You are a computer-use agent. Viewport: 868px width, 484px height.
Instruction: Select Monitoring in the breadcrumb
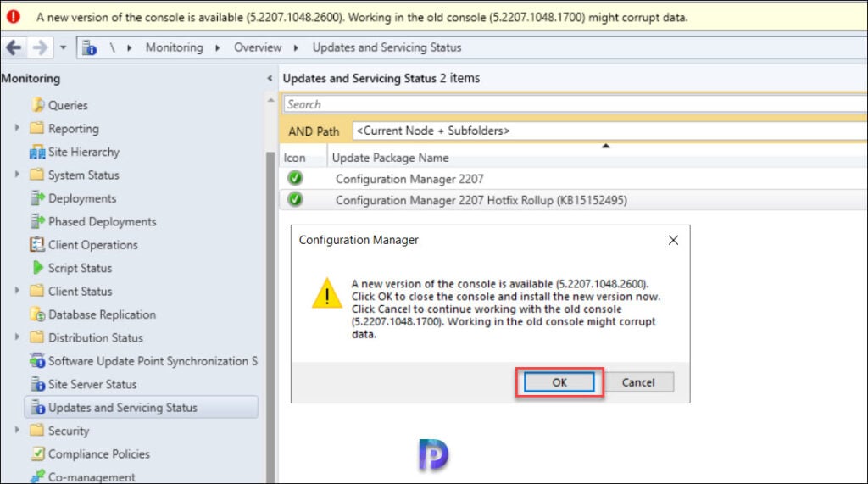pyautogui.click(x=175, y=47)
